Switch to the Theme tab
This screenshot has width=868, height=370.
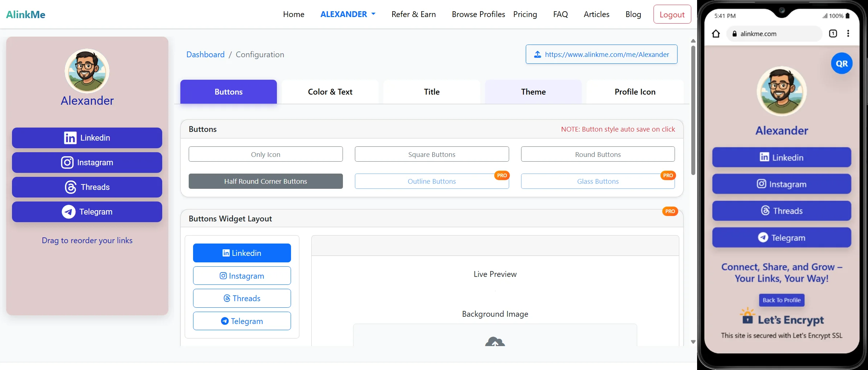pyautogui.click(x=533, y=92)
